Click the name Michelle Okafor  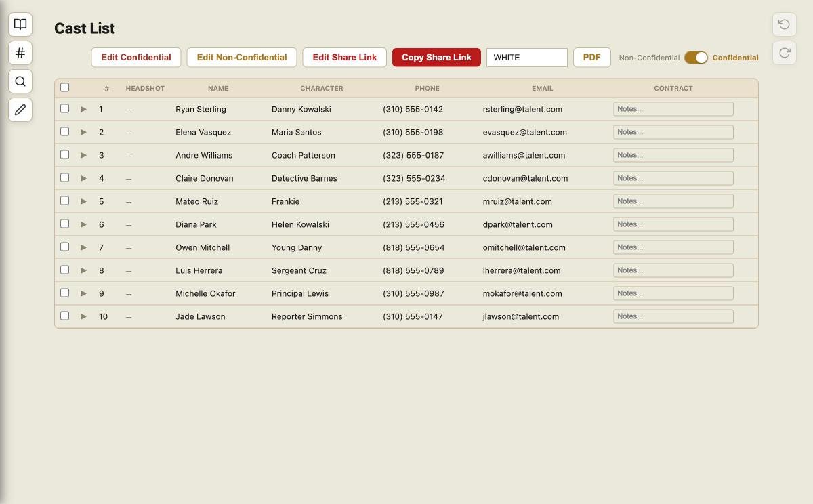(205, 293)
